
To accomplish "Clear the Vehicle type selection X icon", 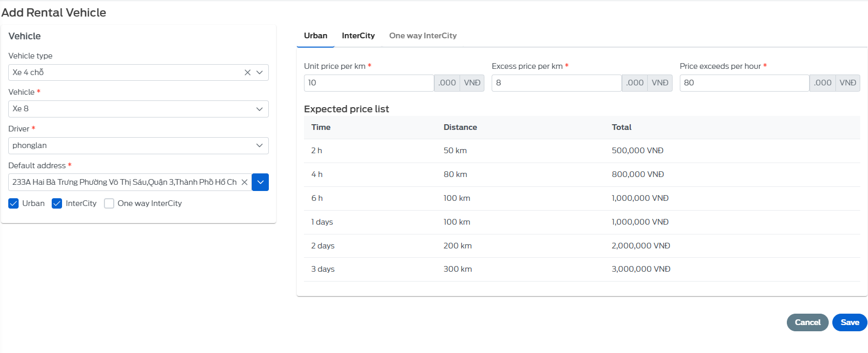I will (x=248, y=72).
